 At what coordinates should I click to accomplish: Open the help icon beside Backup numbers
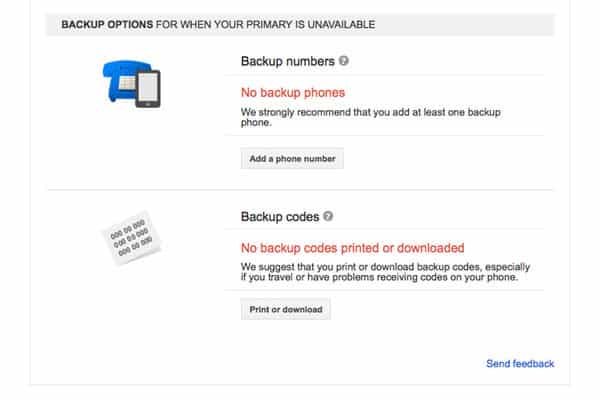tap(344, 61)
